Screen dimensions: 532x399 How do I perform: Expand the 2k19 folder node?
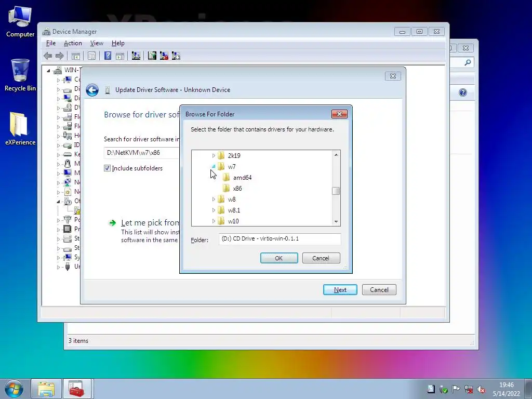point(214,156)
